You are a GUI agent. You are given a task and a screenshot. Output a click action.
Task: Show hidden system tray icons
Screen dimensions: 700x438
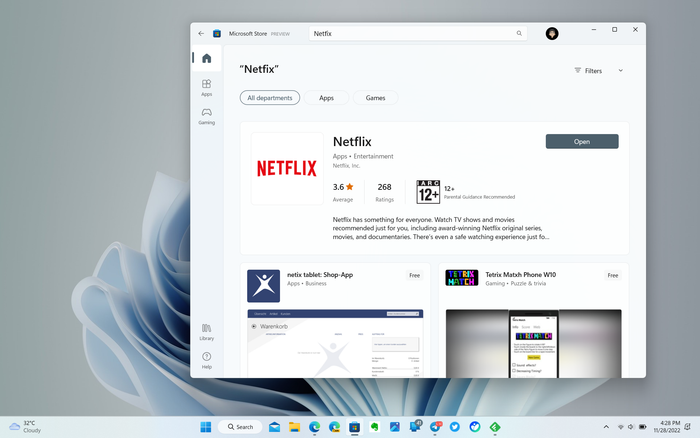(x=606, y=427)
